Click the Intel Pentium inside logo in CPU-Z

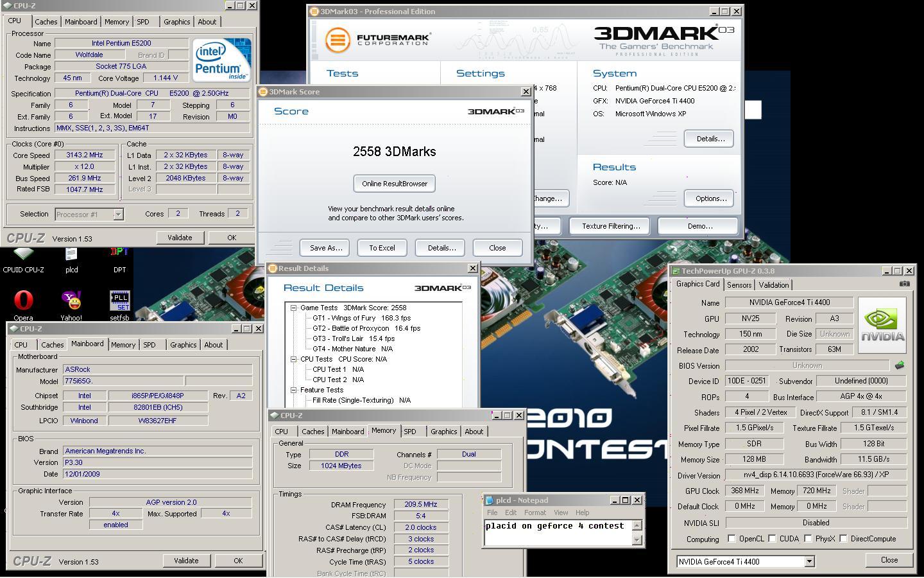(x=222, y=60)
